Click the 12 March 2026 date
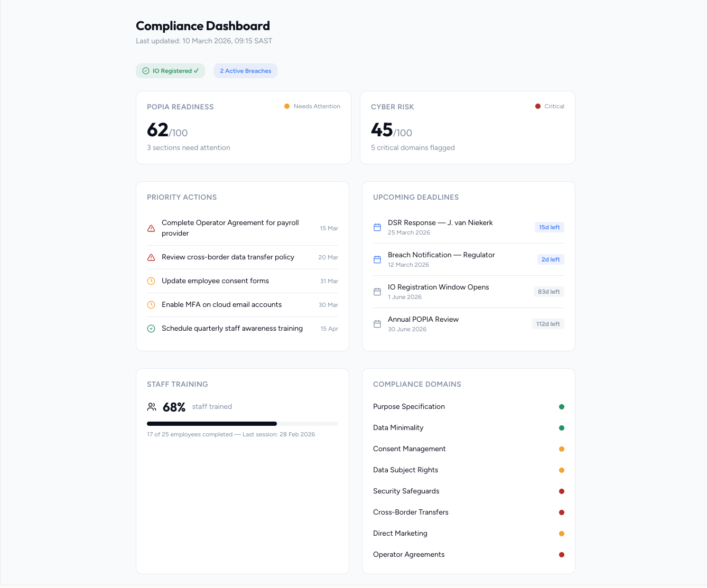 408,265
